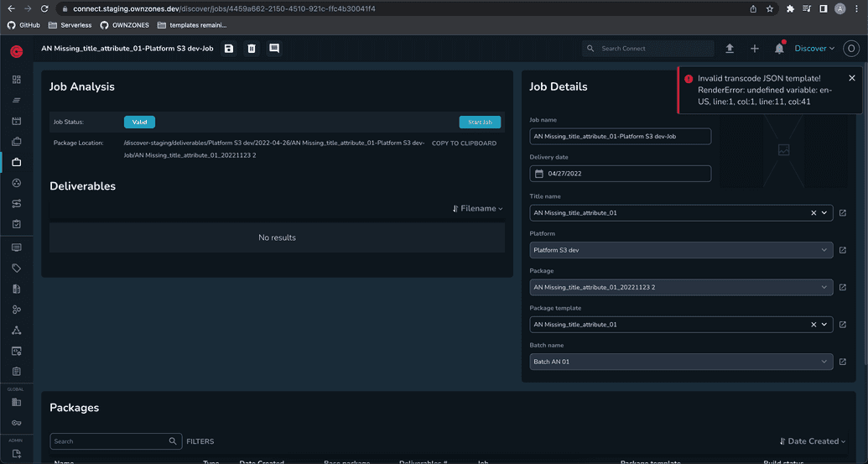This screenshot has height=464, width=868.
Task: Click the browser back arrow
Action: pyautogui.click(x=11, y=9)
